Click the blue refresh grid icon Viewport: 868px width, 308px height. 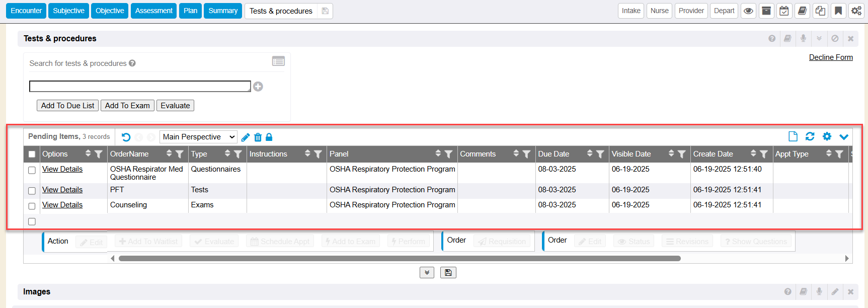[x=810, y=136]
